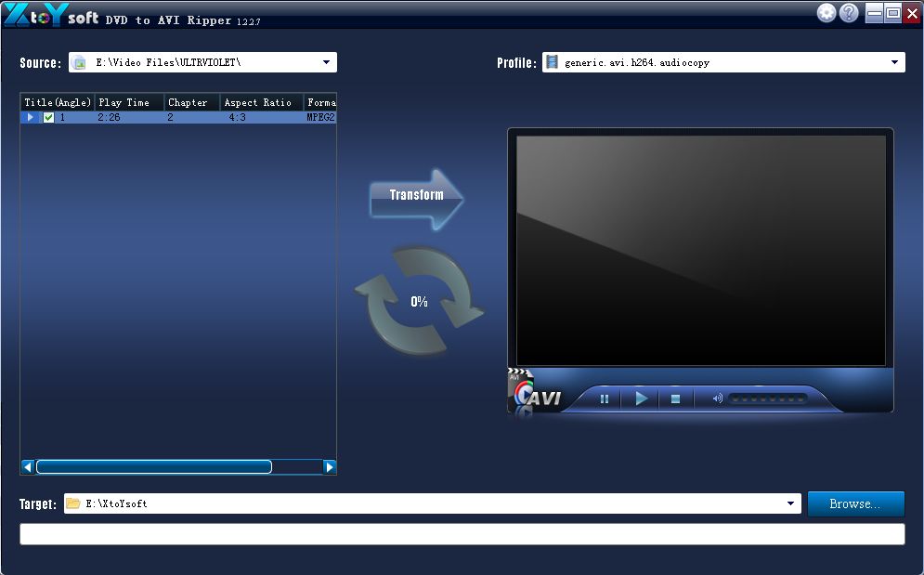Image resolution: width=924 pixels, height=575 pixels.
Task: Sort by Title(Angle) column header
Action: pyautogui.click(x=58, y=102)
